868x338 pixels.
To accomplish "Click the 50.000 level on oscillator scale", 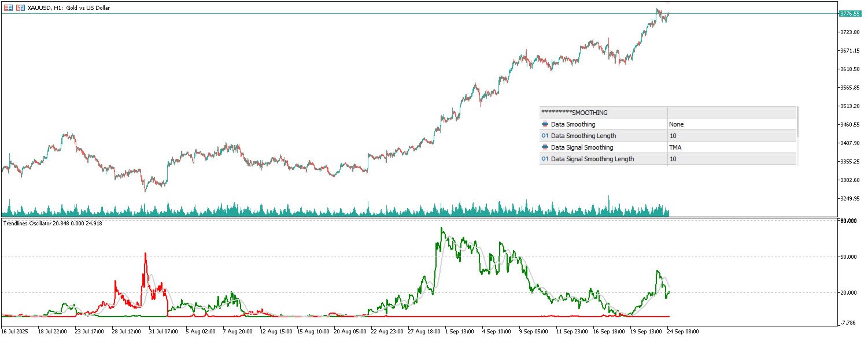I will point(849,257).
